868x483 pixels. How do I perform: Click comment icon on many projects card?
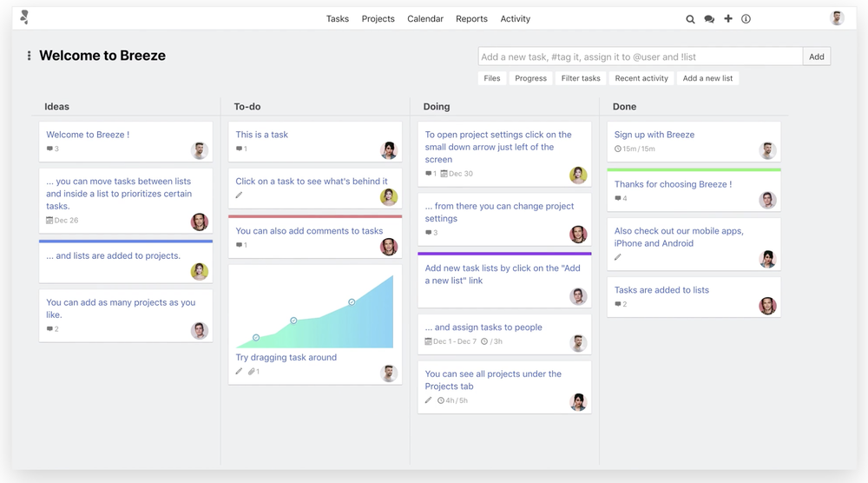(x=49, y=329)
